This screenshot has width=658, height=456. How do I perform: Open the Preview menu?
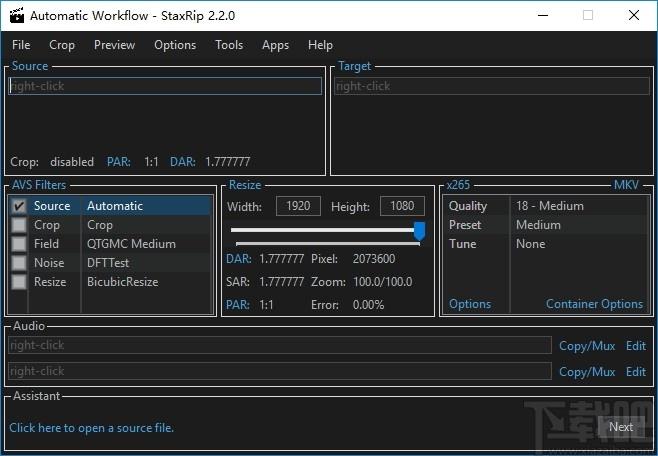click(115, 45)
